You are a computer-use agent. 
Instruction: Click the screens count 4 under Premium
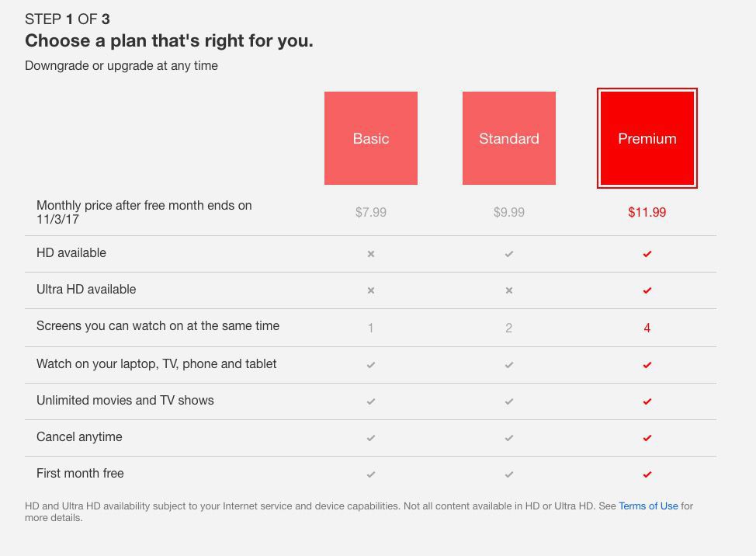[x=647, y=327]
